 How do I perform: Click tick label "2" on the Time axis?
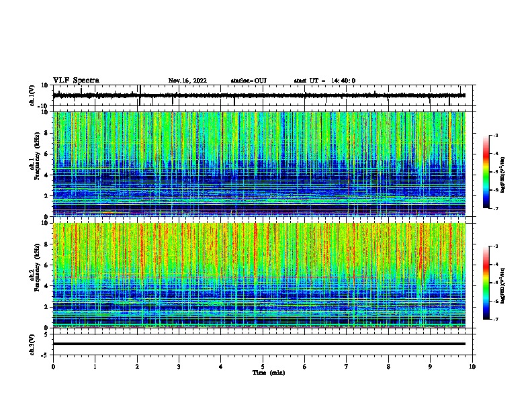137,367
